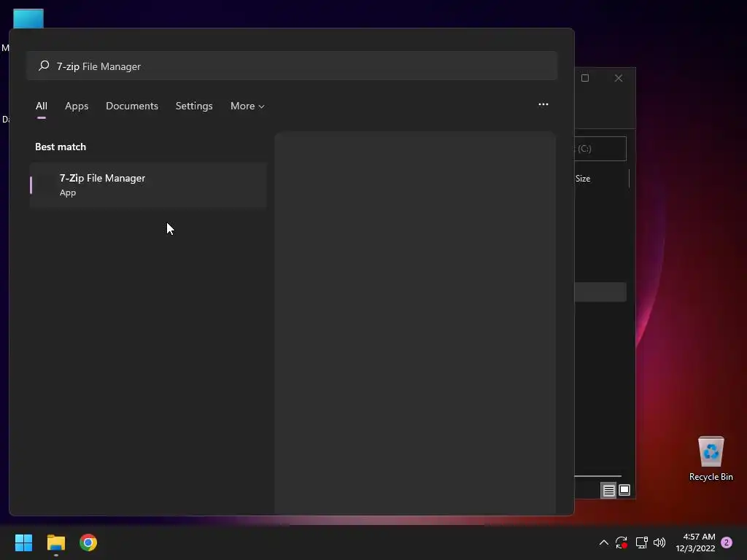Click the search box containing 7-zip File Manager
747x560 pixels.
tap(292, 66)
